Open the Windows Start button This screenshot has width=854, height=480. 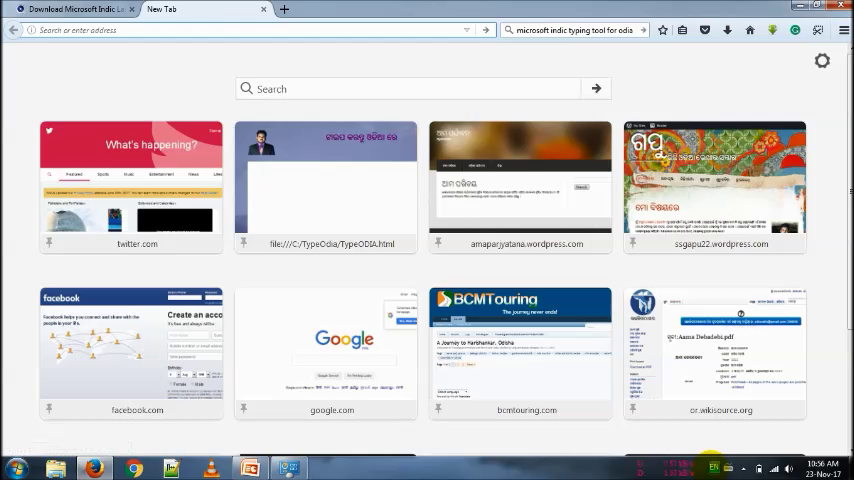point(16,469)
